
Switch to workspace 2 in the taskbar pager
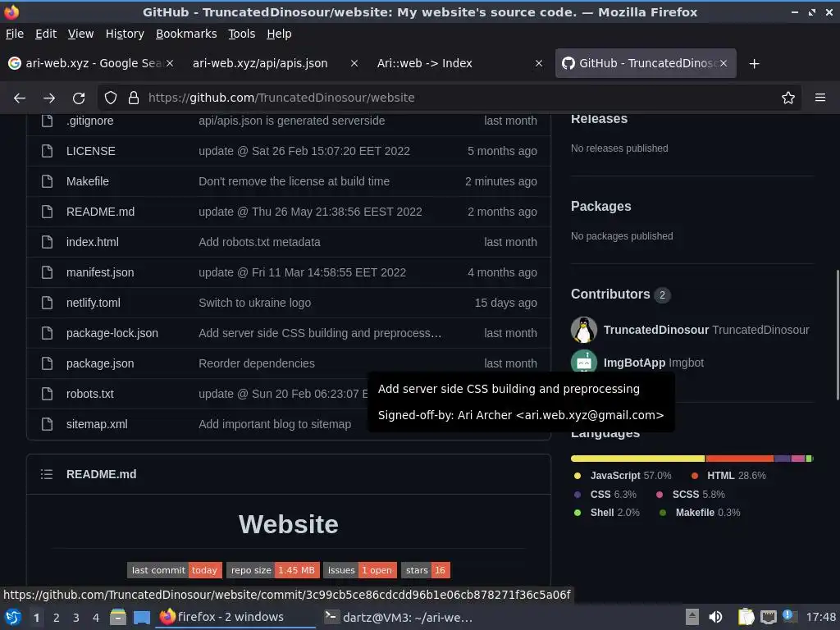(57, 619)
